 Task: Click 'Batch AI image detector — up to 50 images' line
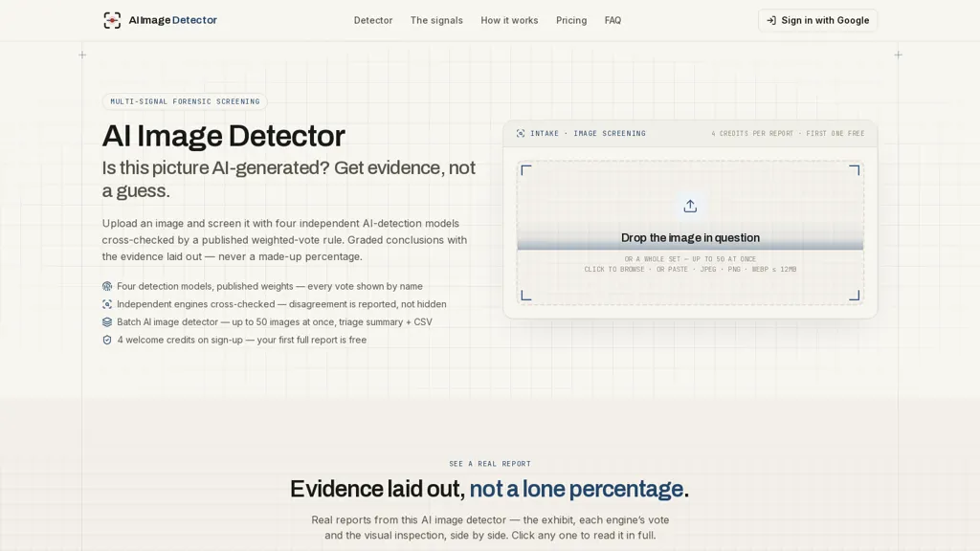(275, 321)
